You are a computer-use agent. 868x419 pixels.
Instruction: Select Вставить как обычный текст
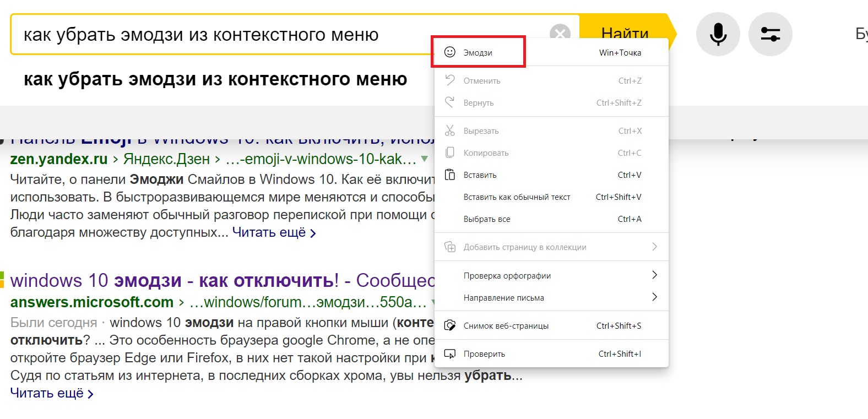pyautogui.click(x=551, y=197)
